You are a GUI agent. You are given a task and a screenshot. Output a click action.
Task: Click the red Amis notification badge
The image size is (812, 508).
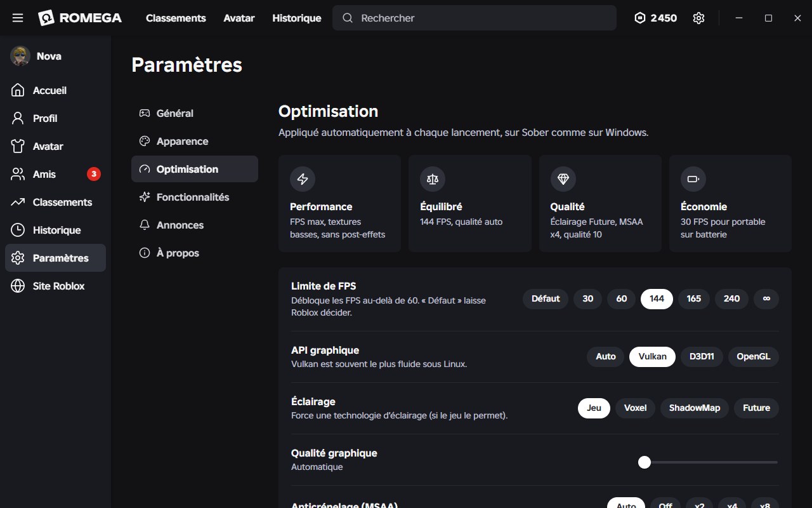[x=94, y=174]
